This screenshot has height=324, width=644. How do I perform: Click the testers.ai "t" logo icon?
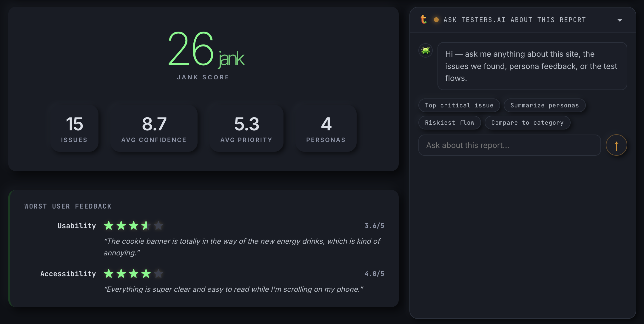point(424,20)
